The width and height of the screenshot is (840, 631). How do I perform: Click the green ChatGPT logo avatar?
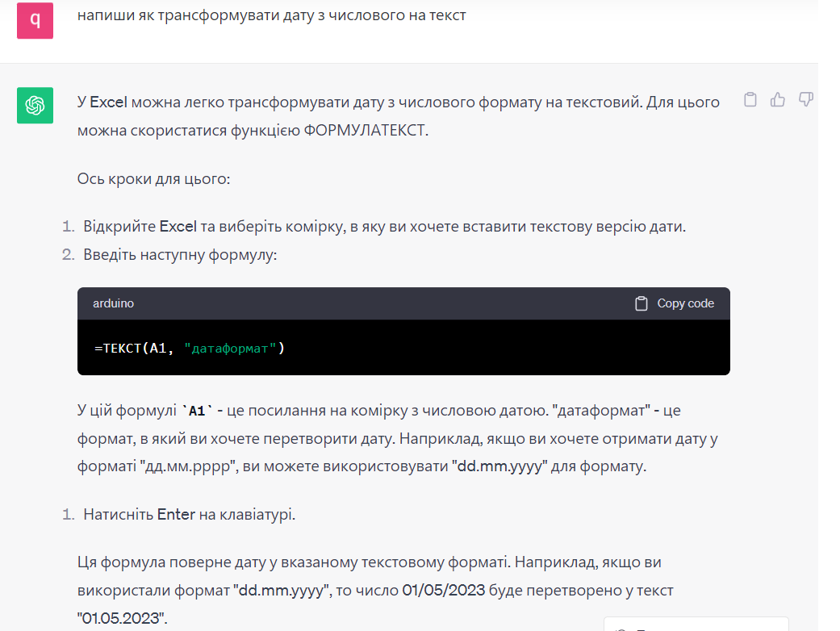pyautogui.click(x=35, y=106)
